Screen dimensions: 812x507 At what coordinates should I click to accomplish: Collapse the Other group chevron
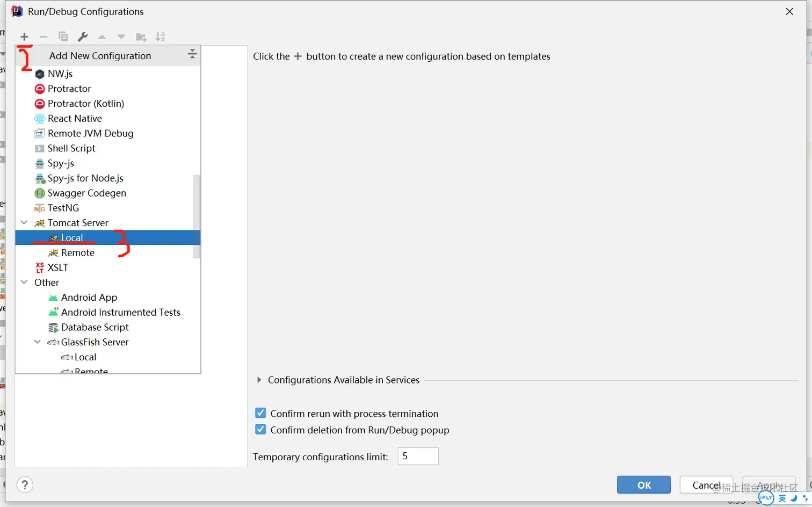click(24, 282)
